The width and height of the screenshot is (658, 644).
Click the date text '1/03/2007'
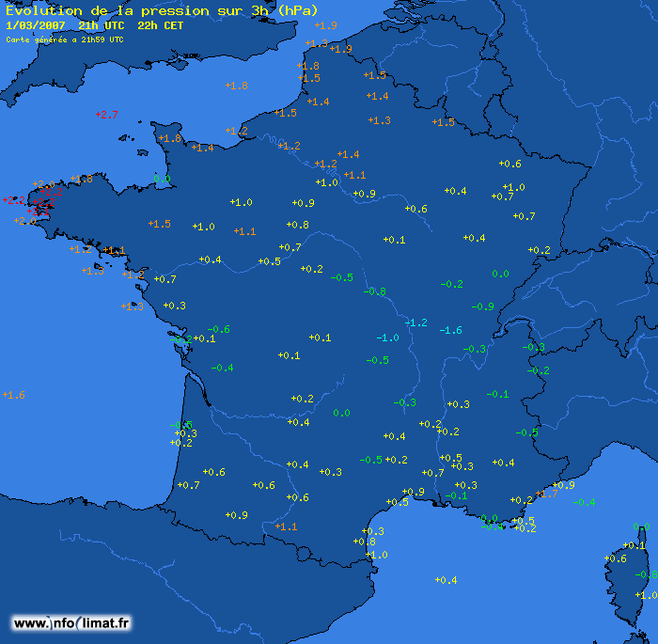pyautogui.click(x=36, y=25)
